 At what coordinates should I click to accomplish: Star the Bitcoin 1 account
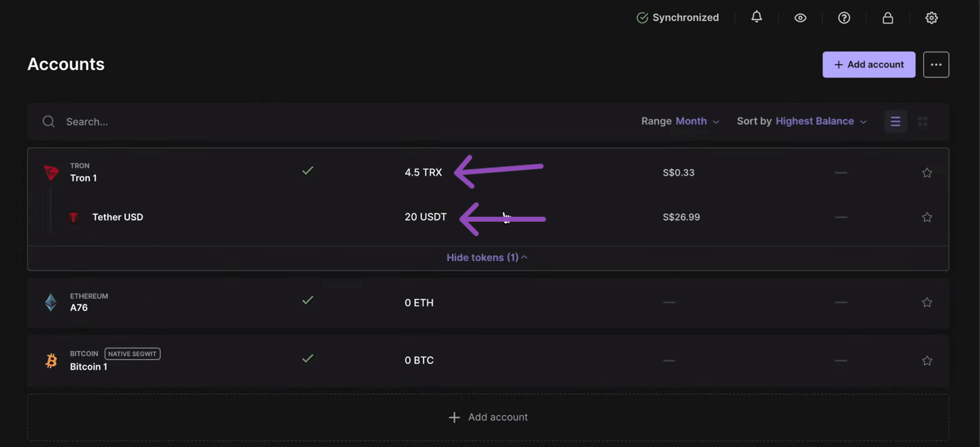(927, 361)
